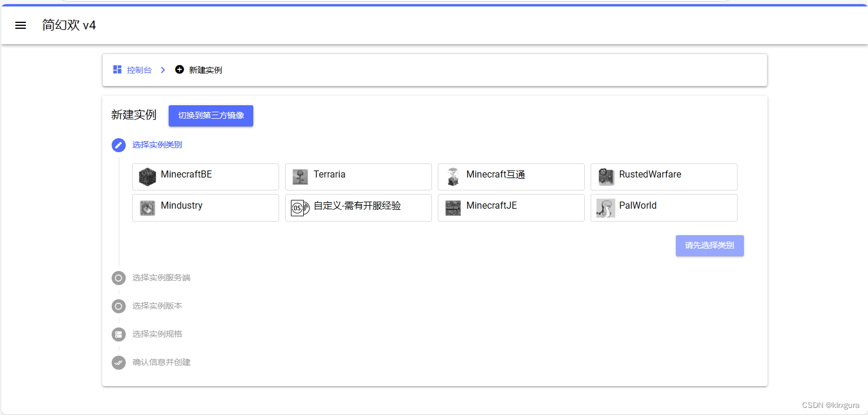Click the 自定义 OS disc icon

[300, 207]
